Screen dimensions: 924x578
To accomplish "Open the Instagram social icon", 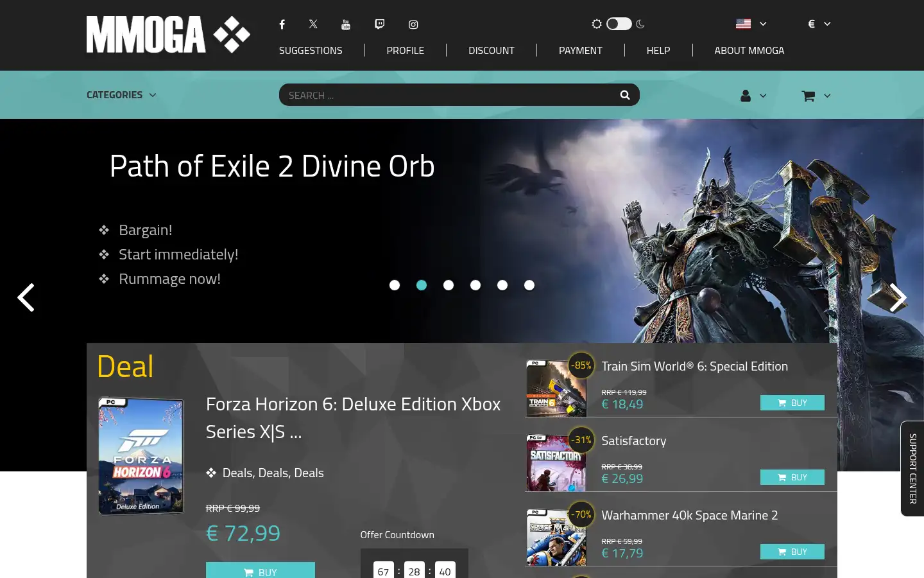I will pos(413,24).
